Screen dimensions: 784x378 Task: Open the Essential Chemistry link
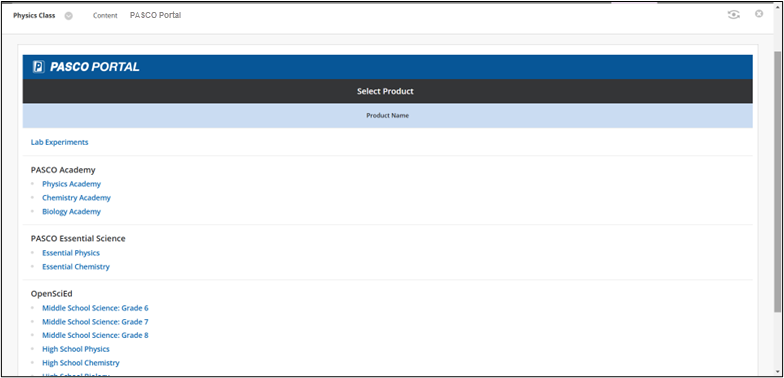coord(76,267)
